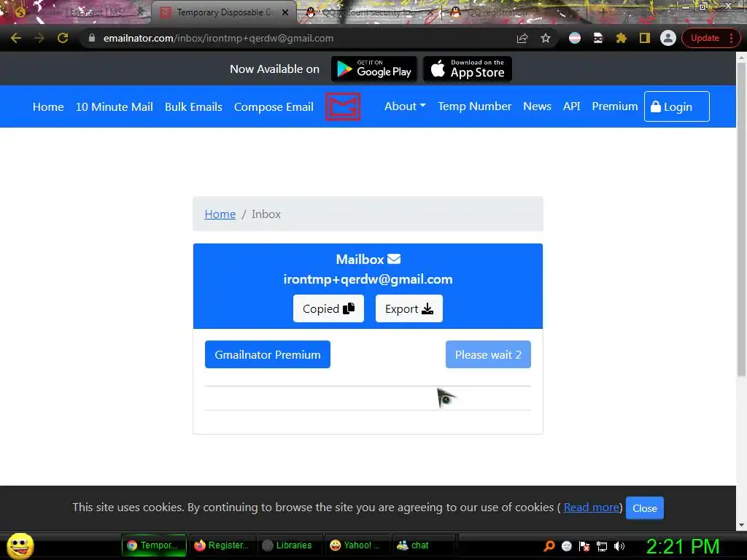This screenshot has width=747, height=560.
Task: Switch to Firefox Register taskbar item
Action: 222,545
